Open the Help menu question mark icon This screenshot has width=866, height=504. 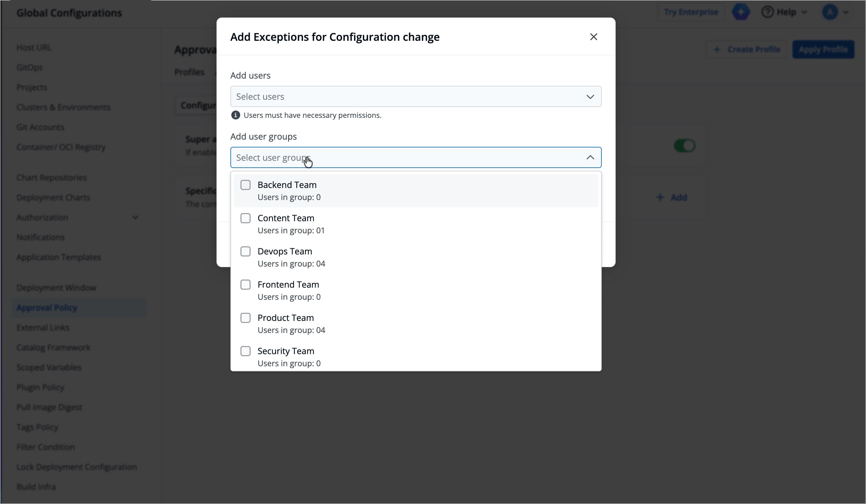(x=767, y=12)
